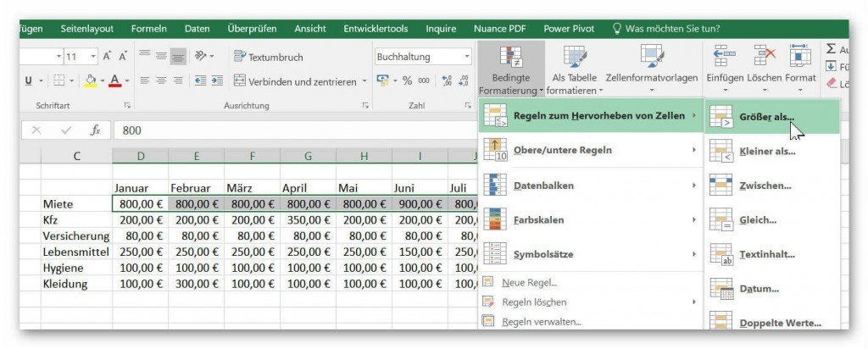Select Kleiner als... rule
Image resolution: width=868 pixels, height=349 pixels.
click(772, 151)
